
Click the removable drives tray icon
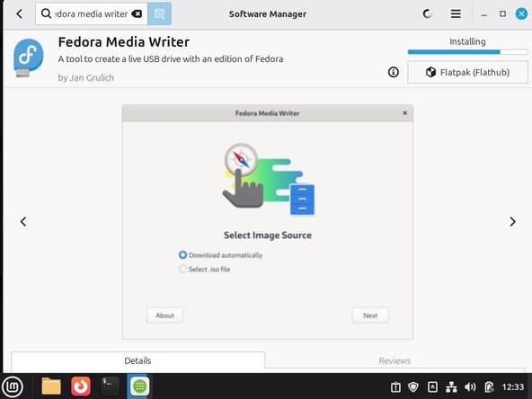tap(432, 386)
